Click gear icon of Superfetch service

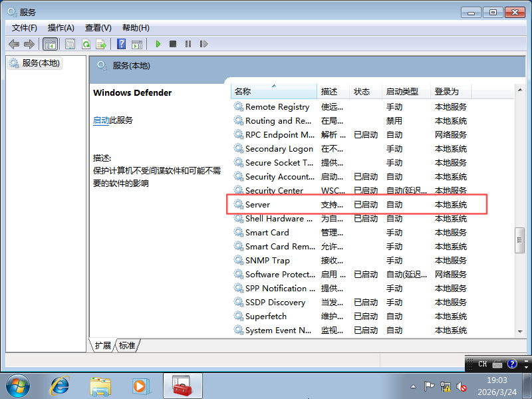click(x=239, y=316)
